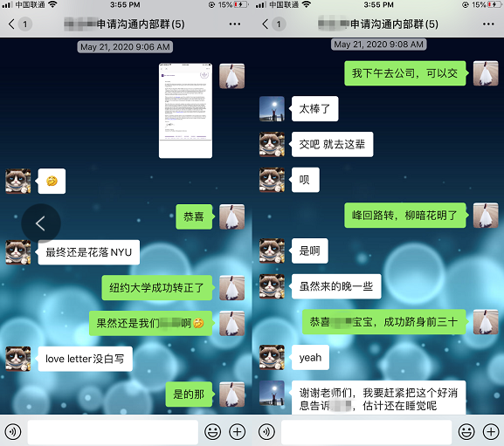
Task: Tap grumpy cat avatar beside 'love letter没白写'
Action: tap(18, 359)
